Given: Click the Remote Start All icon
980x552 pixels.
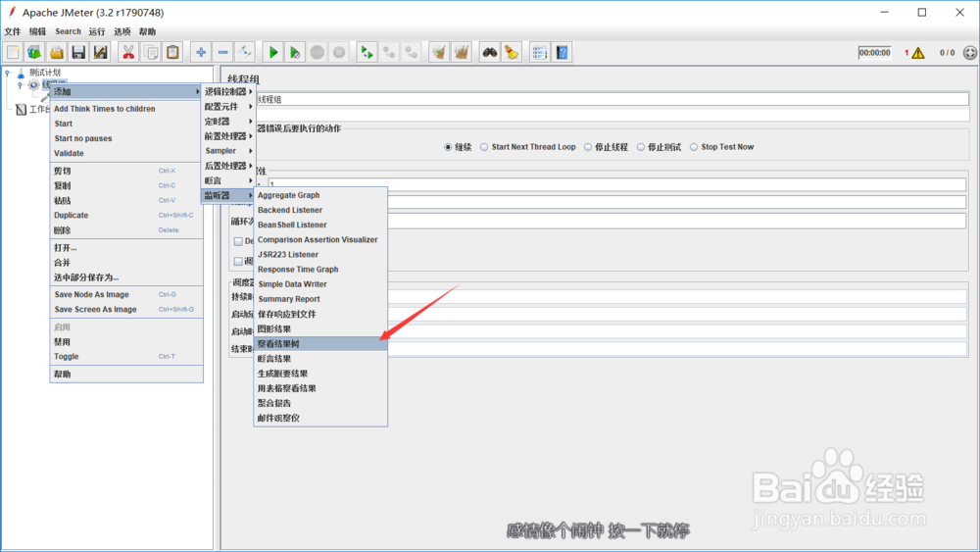Looking at the screenshot, I should tap(367, 53).
